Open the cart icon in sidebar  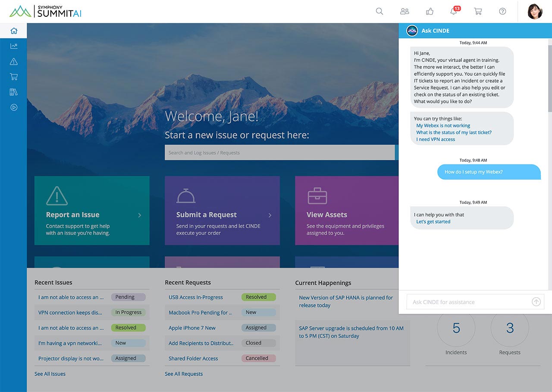coord(14,77)
